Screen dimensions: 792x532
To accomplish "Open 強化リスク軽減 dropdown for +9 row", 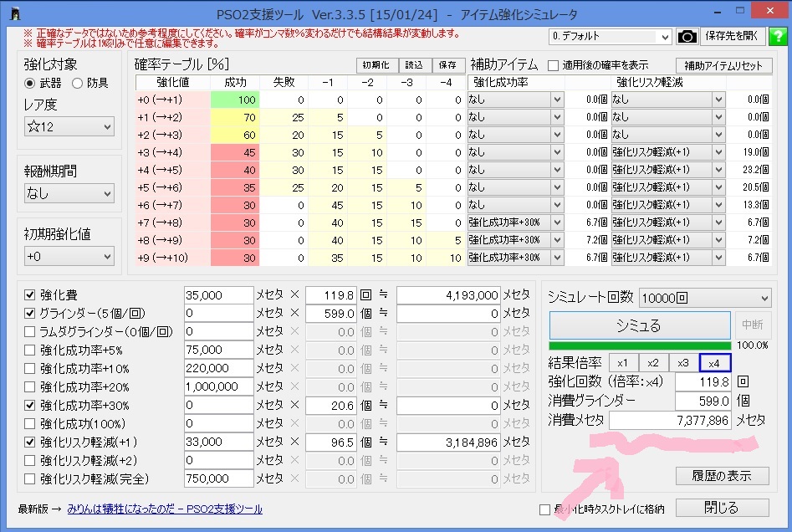I will pos(668,258).
